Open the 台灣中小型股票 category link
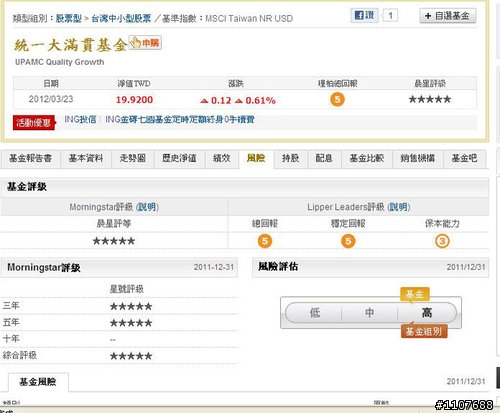This screenshot has height=413, width=500. pyautogui.click(x=121, y=18)
